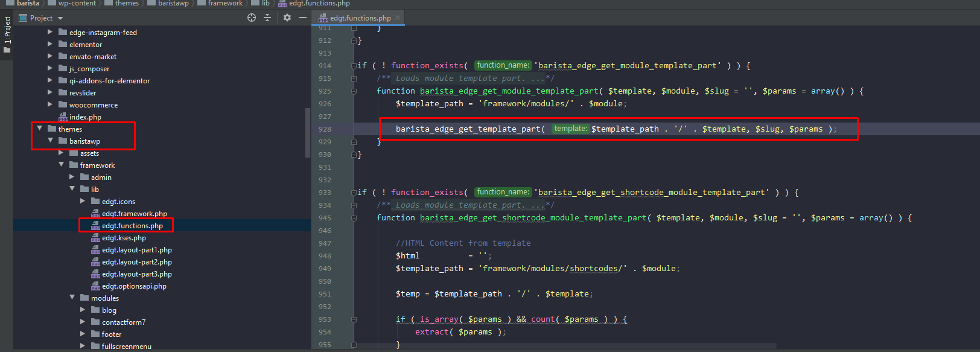
Task: Click the Project panel vertical scrollbar
Action: coord(308,133)
